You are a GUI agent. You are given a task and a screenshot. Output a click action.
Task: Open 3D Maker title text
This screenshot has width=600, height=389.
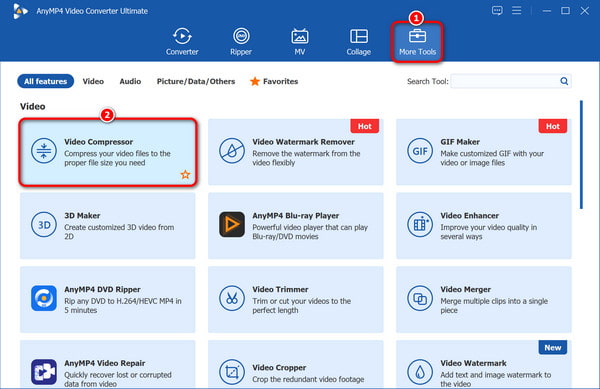[82, 216]
